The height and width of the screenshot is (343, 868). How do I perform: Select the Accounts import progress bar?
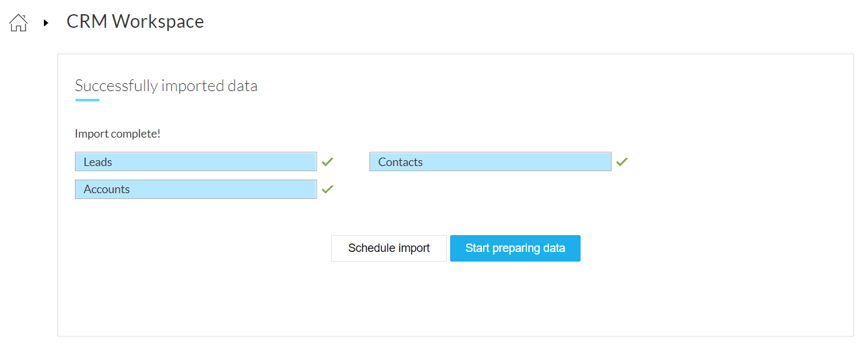(x=196, y=189)
